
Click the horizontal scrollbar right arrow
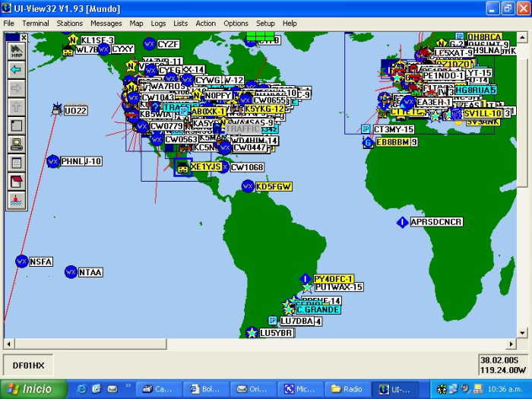point(511,344)
